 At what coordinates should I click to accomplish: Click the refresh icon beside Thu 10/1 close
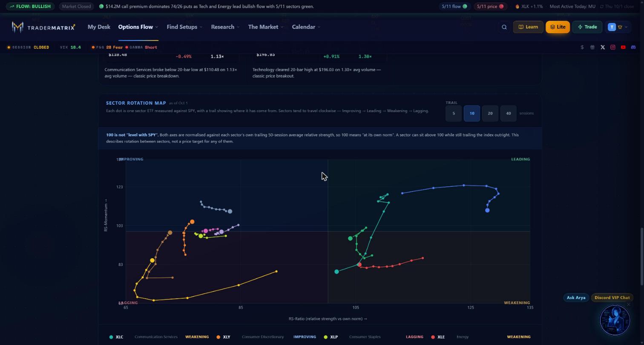[602, 6]
